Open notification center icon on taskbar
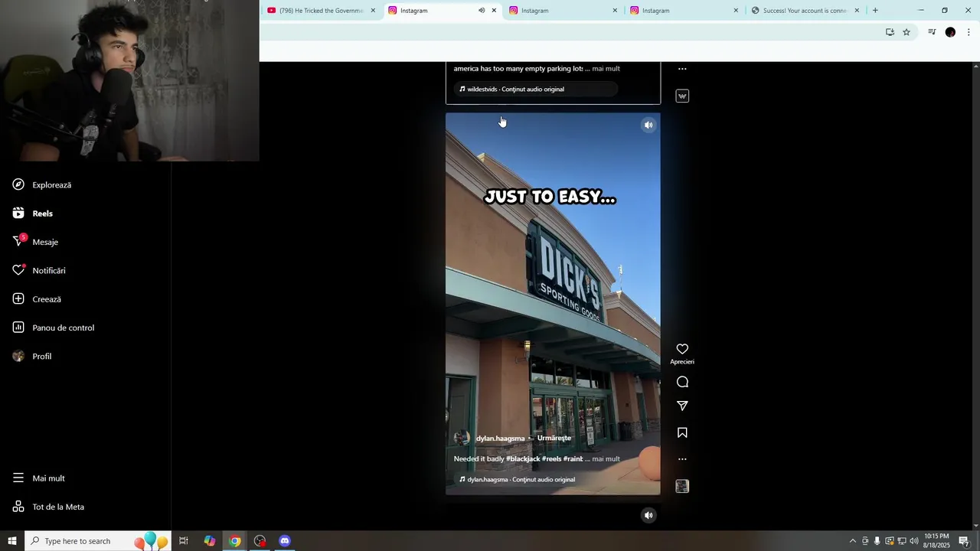 [x=964, y=541]
